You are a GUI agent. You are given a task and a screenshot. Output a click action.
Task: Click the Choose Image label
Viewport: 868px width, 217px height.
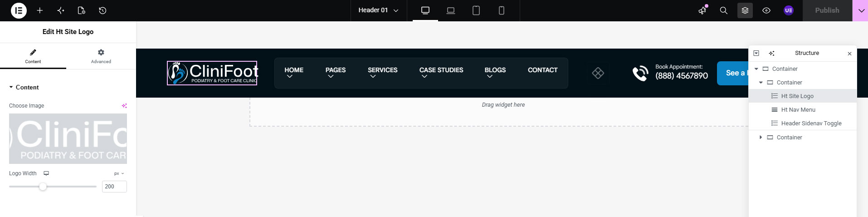(x=27, y=106)
